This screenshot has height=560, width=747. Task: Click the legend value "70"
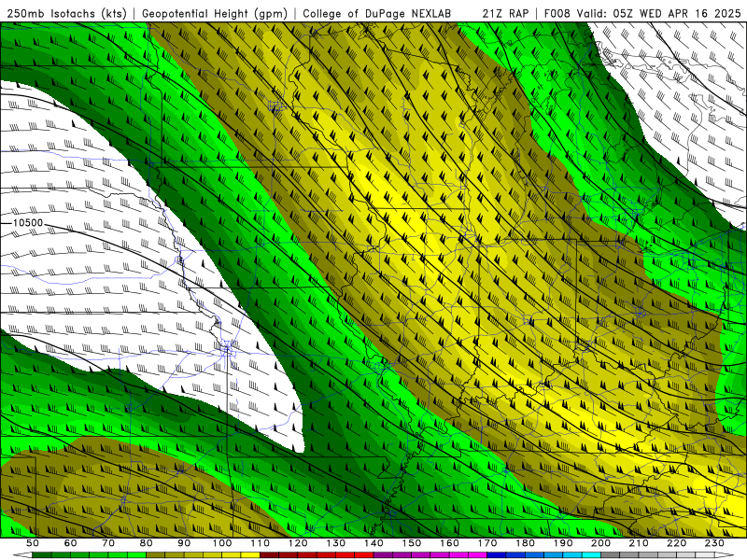coord(108,543)
